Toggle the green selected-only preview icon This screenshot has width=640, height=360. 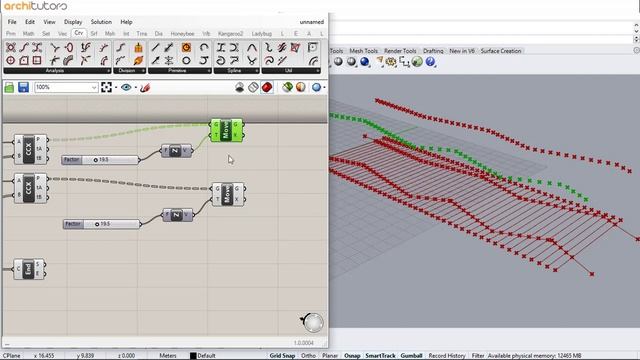pos(287,87)
